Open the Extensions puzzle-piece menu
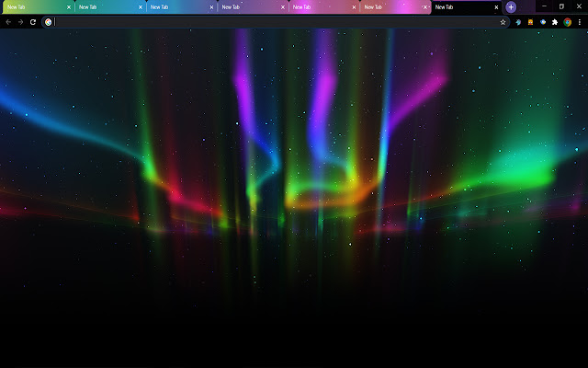This screenshot has width=588, height=368. pyautogui.click(x=555, y=21)
